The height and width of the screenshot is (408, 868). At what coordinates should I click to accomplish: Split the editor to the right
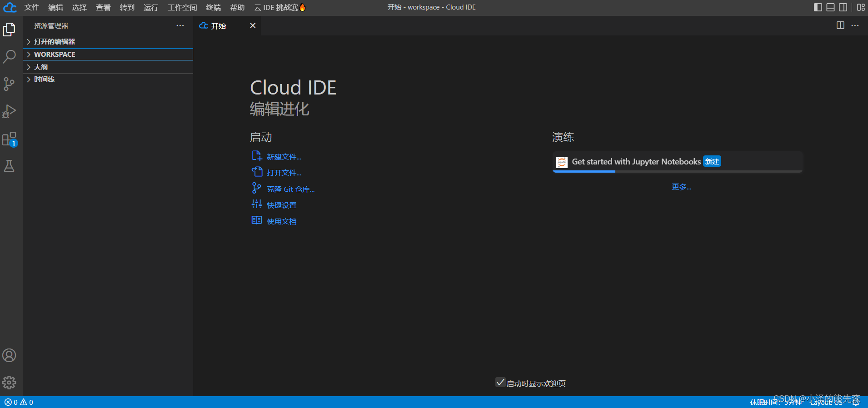[840, 25]
